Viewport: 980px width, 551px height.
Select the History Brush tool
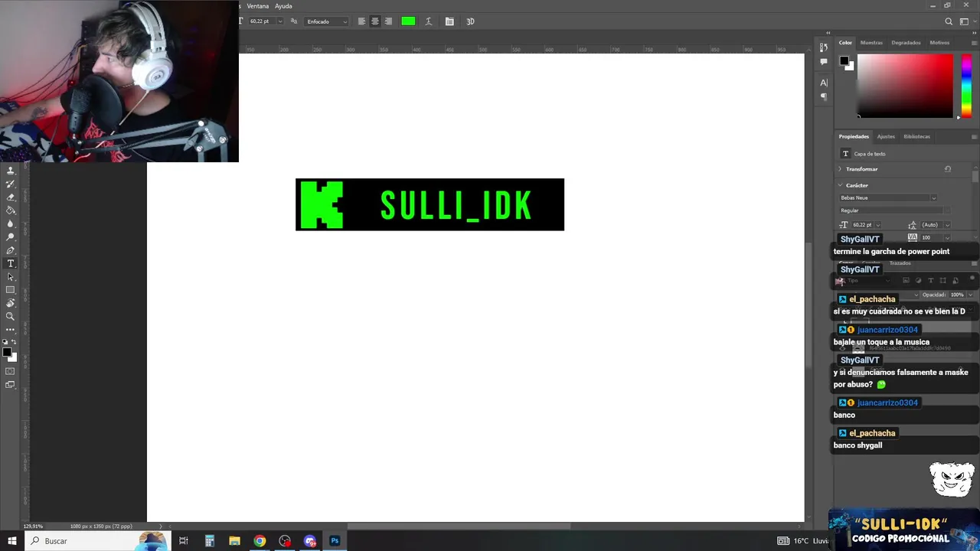[x=11, y=184]
